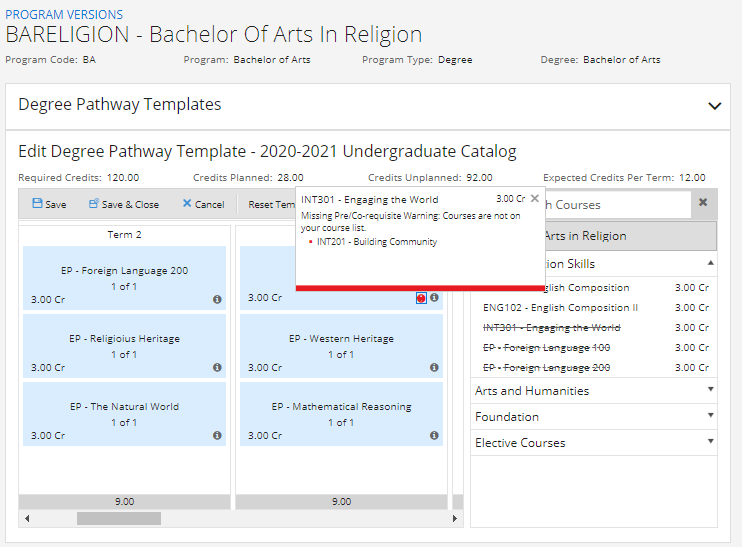Viewport: 742px width, 547px height.
Task: Open info icon on Religioius Heritage card
Action: click(217, 367)
